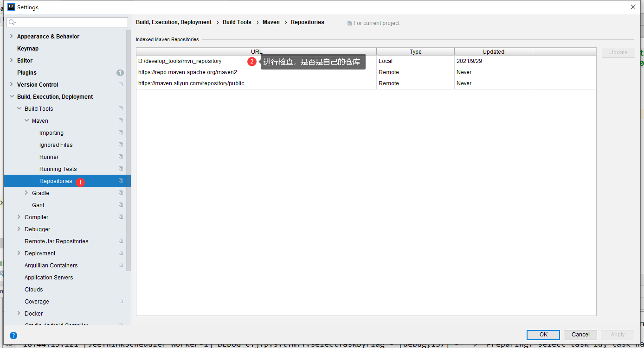The image size is (644, 348).
Task: Click the project-level icon beside Runner
Action: pos(121,157)
